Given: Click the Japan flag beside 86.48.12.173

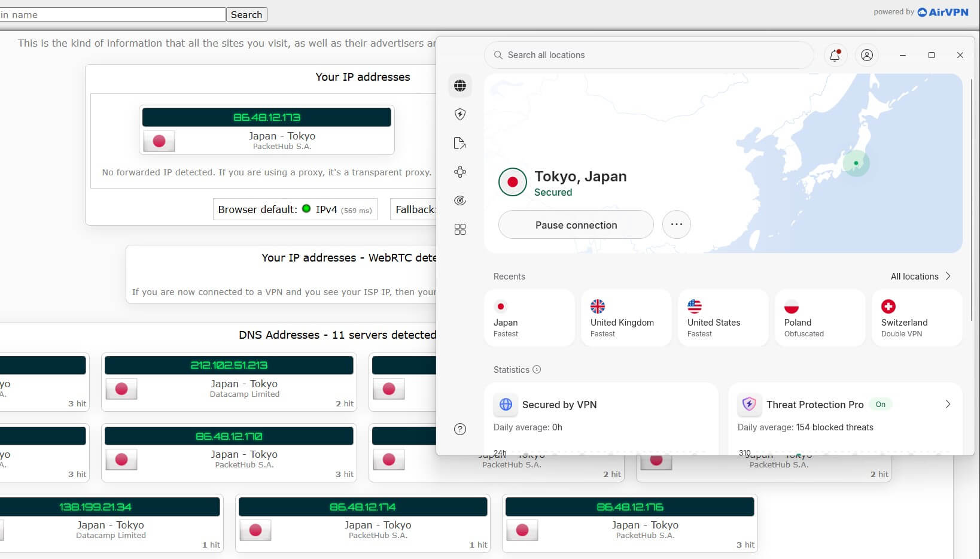Looking at the screenshot, I should tap(159, 141).
